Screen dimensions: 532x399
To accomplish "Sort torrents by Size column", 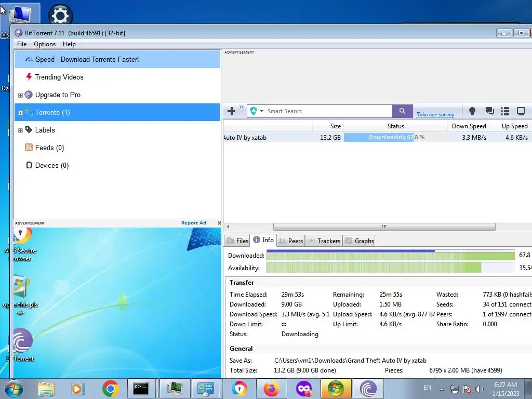I will point(328,126).
